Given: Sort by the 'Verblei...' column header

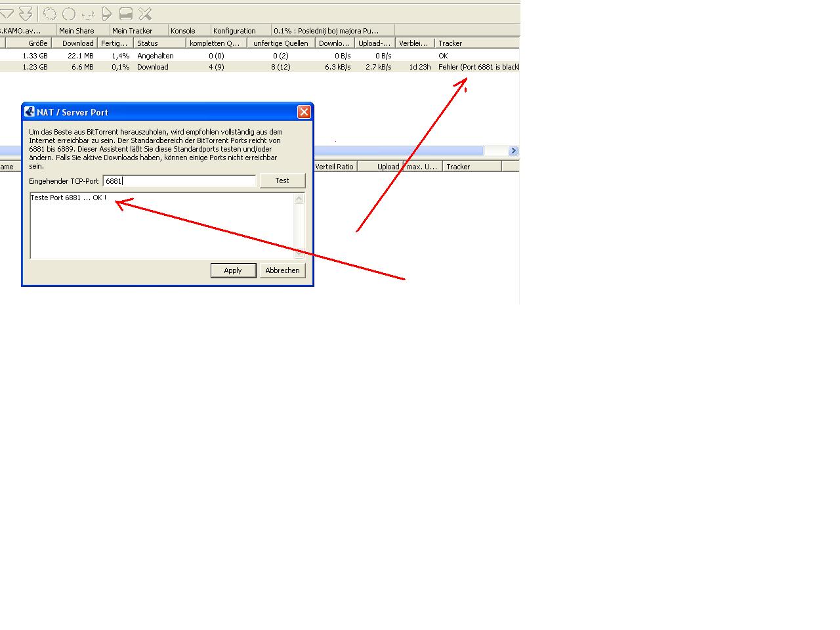Looking at the screenshot, I should point(415,43).
